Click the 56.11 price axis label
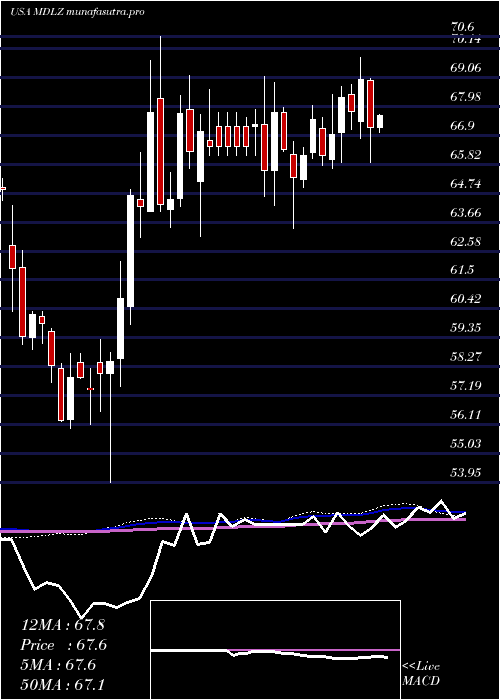The image size is (500, 700). coord(467,415)
